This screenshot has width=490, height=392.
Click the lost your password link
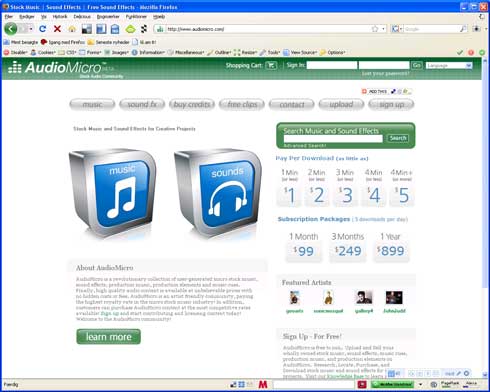(385, 73)
